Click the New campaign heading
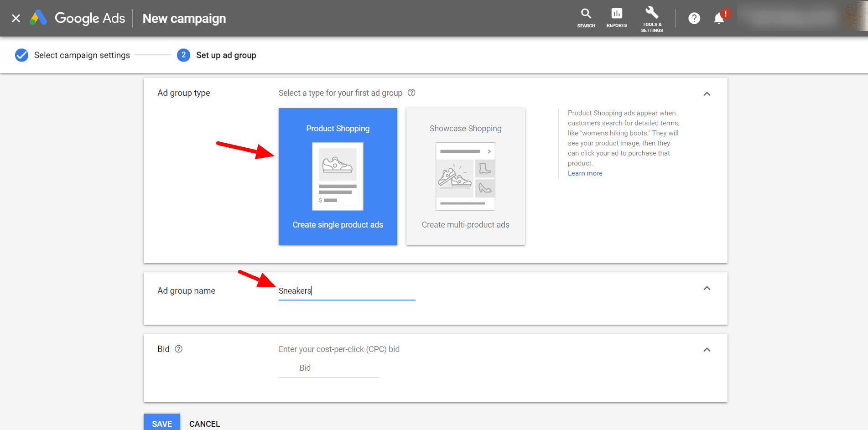 [x=184, y=18]
